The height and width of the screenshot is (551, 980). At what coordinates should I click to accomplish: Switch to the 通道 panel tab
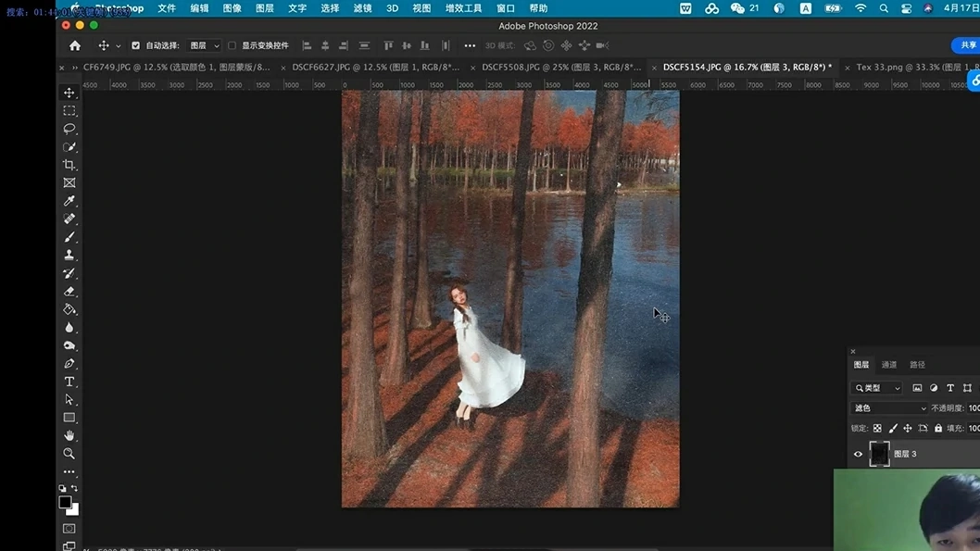888,365
